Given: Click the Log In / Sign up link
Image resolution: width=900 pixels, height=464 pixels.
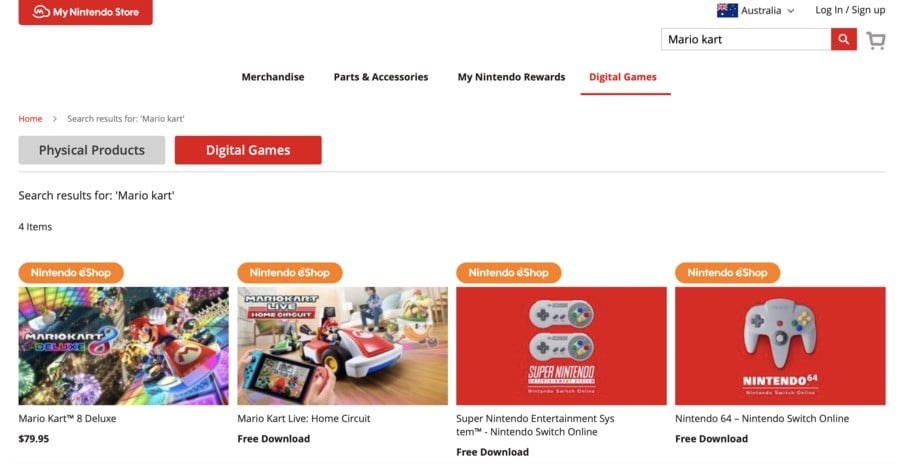Looking at the screenshot, I should (850, 10).
